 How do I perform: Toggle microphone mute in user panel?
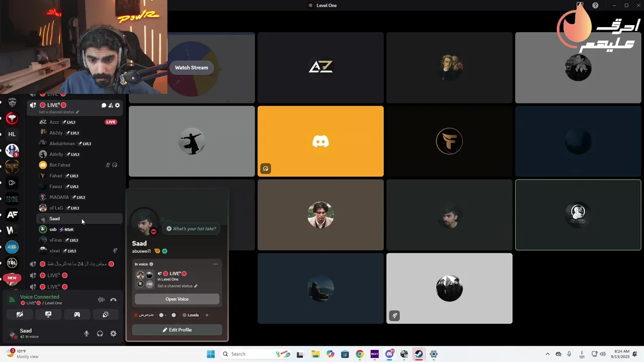[87, 333]
